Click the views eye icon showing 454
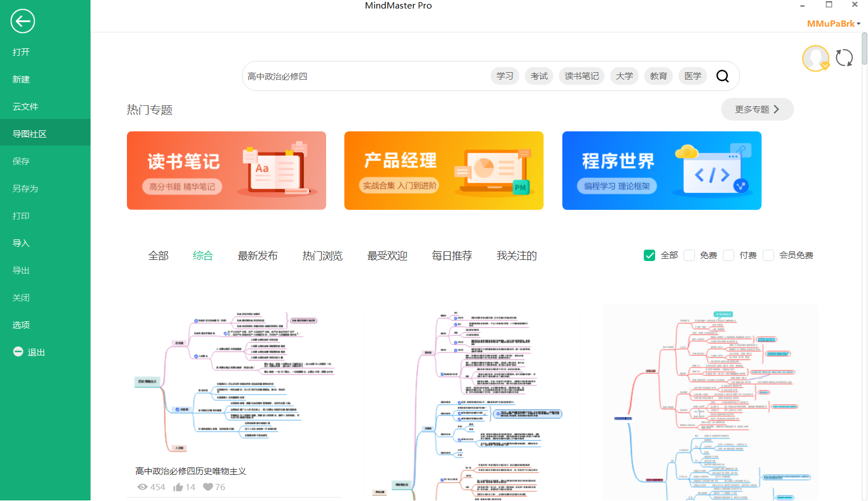 pos(143,487)
